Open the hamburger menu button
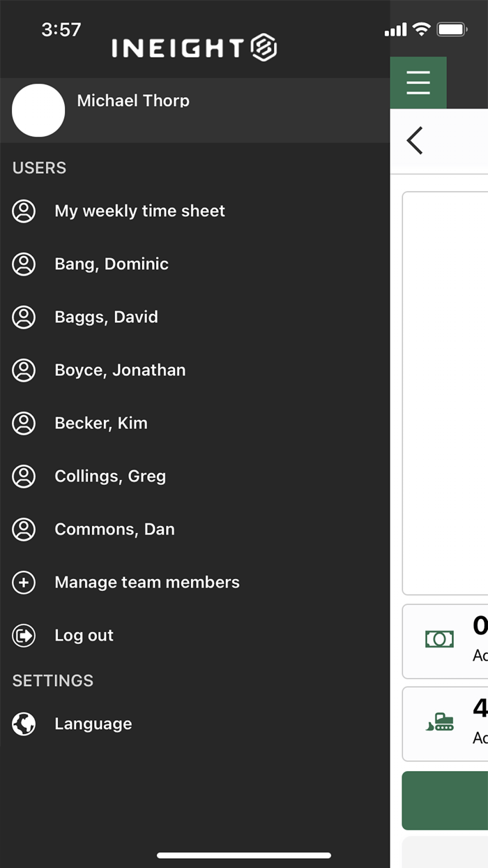488x868 pixels. (418, 82)
